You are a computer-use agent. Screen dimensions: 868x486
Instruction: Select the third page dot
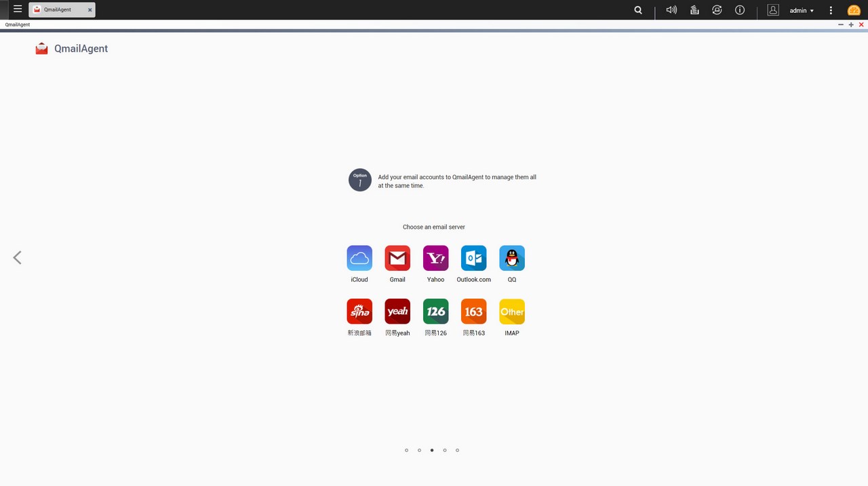point(432,450)
